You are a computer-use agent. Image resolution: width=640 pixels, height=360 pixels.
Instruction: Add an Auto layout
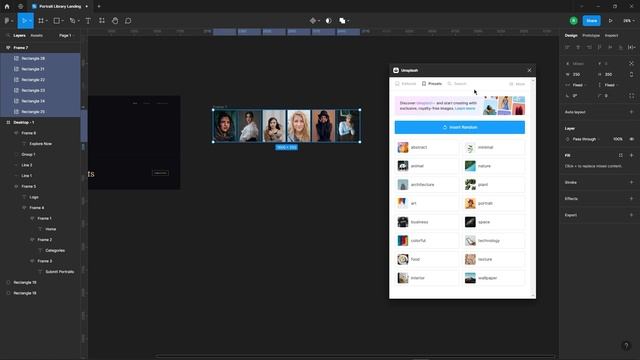(x=631, y=112)
